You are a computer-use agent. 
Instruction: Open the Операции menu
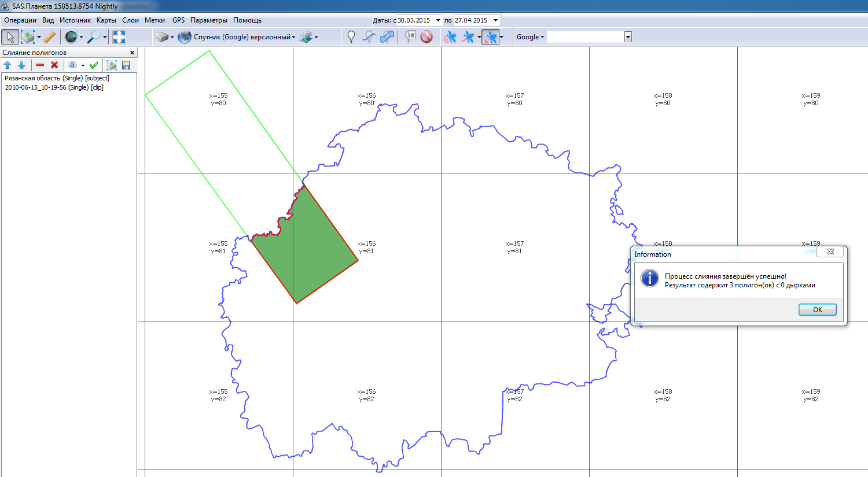point(20,20)
